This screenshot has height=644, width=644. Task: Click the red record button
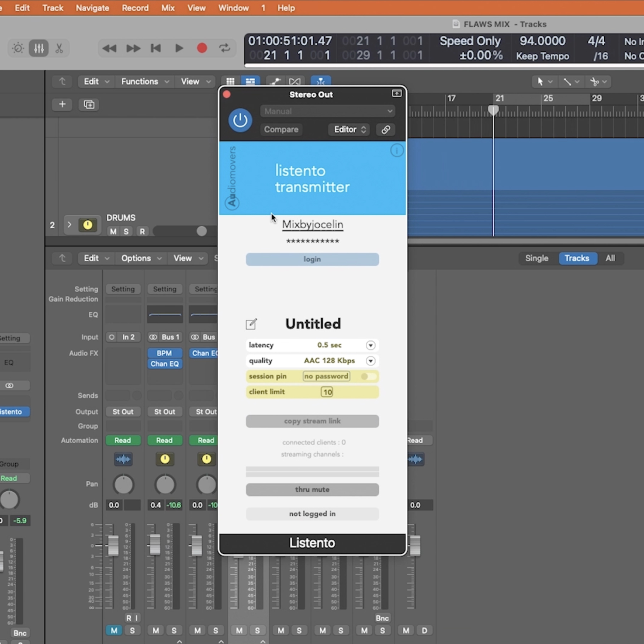[x=202, y=48]
